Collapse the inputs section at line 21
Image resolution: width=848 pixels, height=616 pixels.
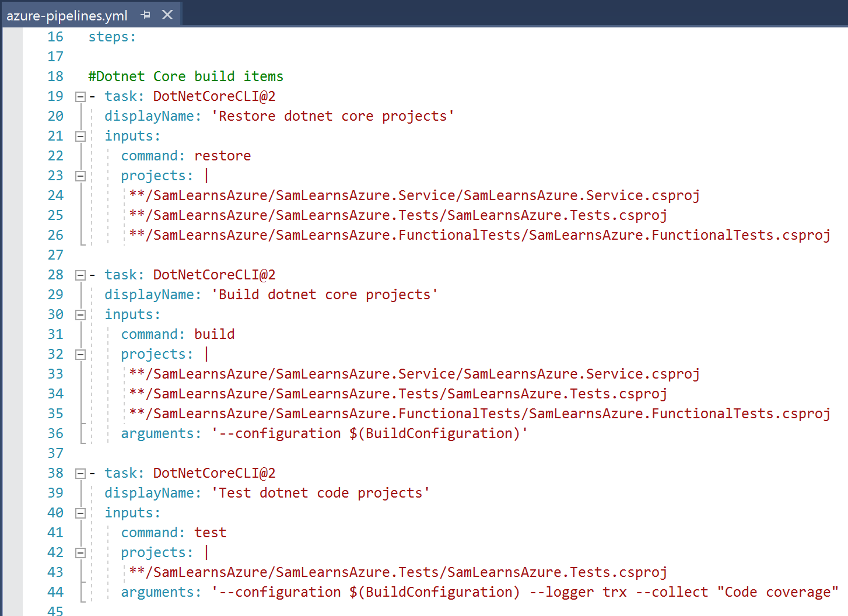tap(80, 136)
